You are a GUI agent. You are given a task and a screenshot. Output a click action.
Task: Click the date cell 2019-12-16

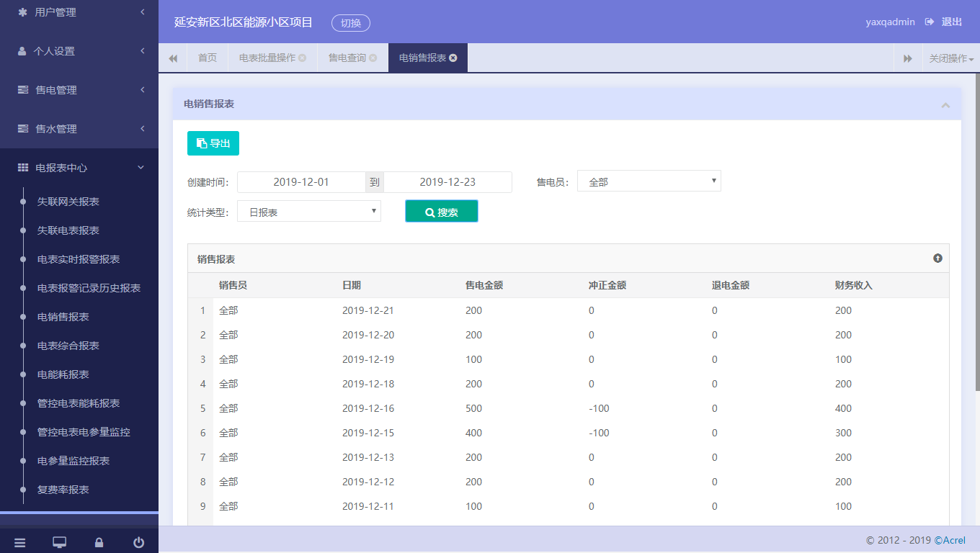[368, 408]
